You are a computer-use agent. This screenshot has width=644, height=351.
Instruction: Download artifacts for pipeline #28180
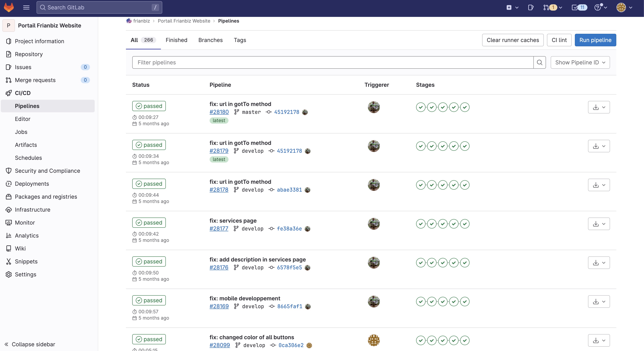coord(596,107)
